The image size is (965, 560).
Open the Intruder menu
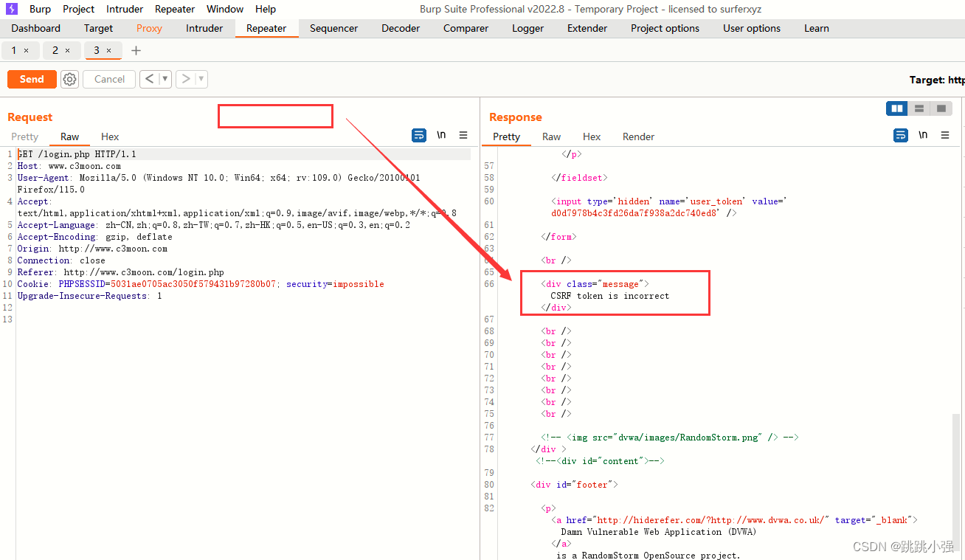[x=125, y=9]
